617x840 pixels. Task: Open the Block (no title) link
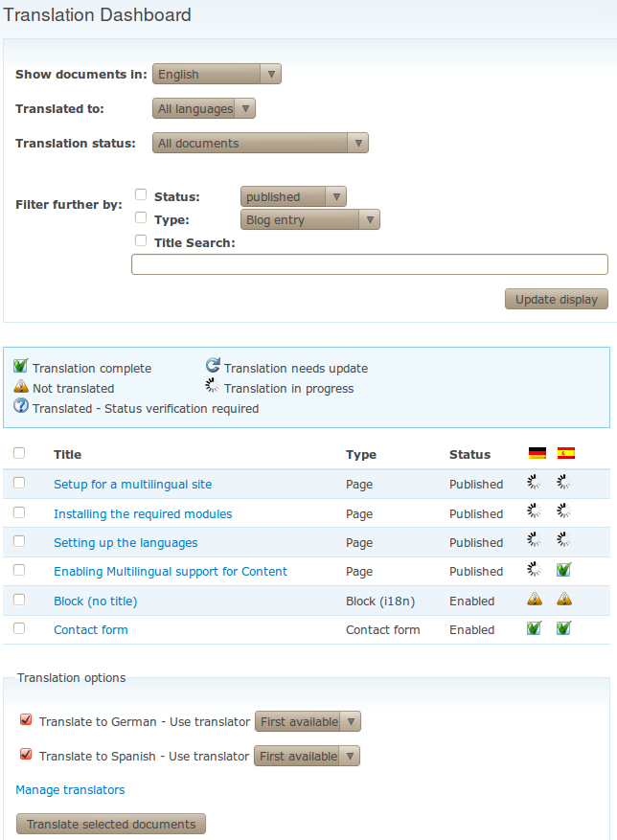click(x=96, y=602)
